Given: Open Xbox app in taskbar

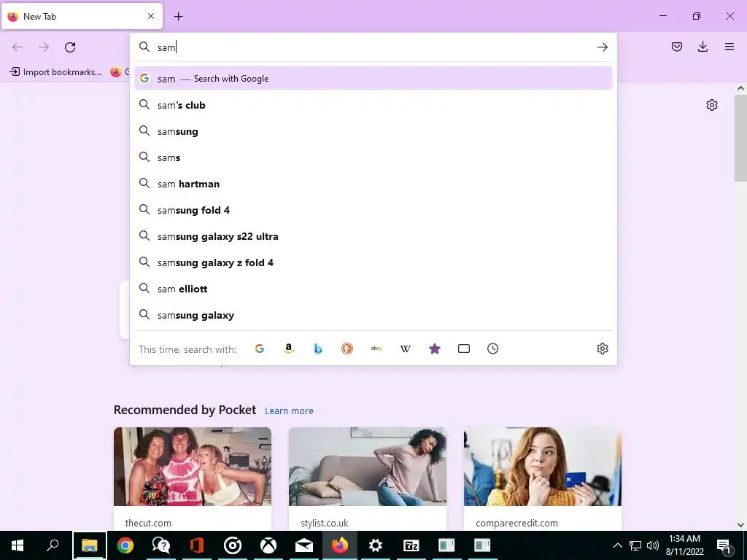Looking at the screenshot, I should (x=268, y=545).
